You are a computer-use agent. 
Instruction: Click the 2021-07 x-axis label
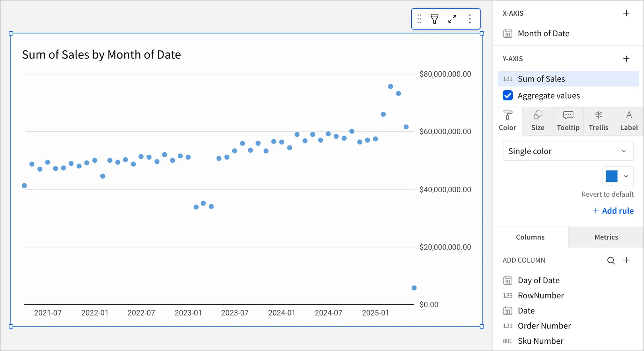(48, 313)
